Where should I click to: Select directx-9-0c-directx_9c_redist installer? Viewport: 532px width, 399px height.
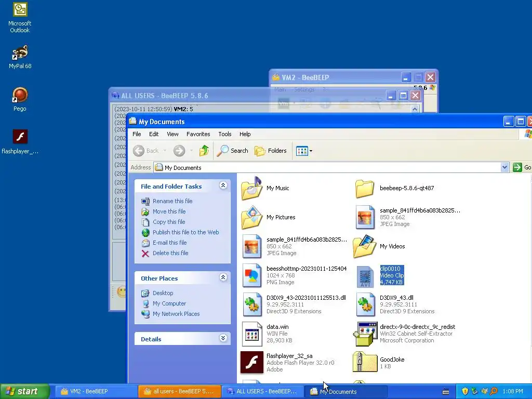coord(404,334)
